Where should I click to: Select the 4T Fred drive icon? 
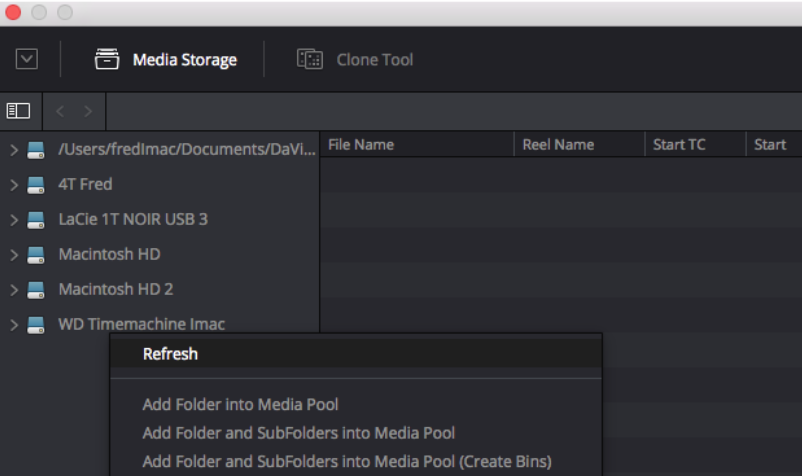click(37, 185)
